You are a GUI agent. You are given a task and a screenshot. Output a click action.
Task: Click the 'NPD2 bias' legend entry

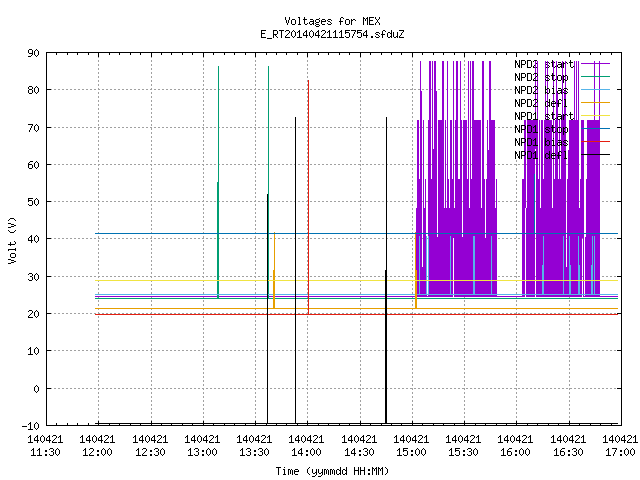point(541,90)
